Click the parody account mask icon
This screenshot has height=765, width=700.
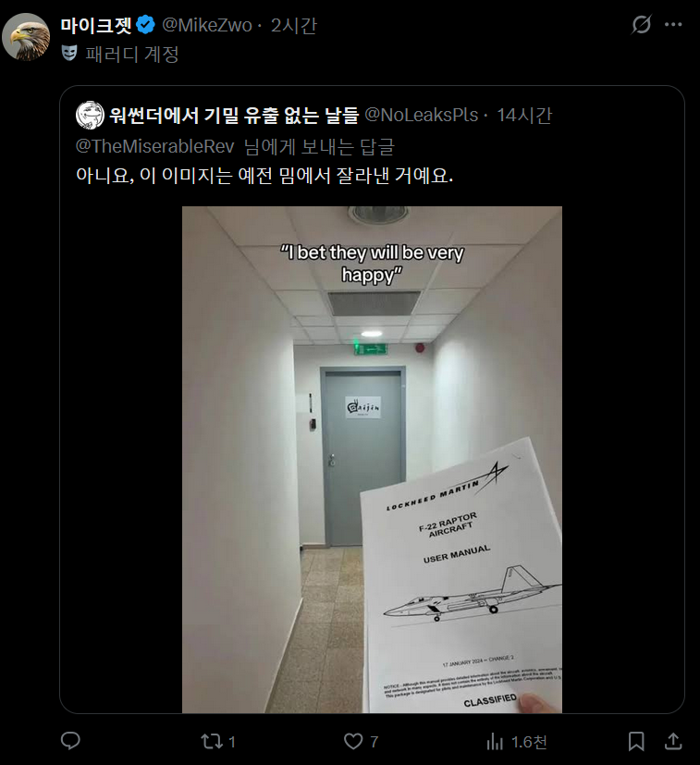pyautogui.click(x=69, y=53)
